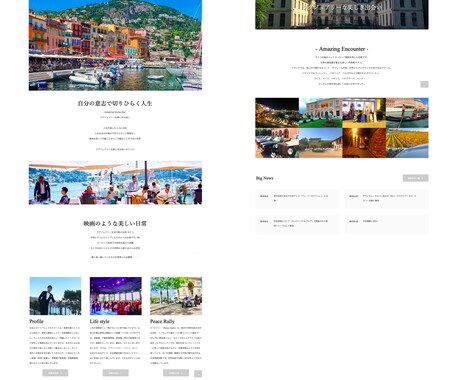Open the lit brick cellar gallery photo
This screenshot has height=380, width=460.
pos(364,143)
